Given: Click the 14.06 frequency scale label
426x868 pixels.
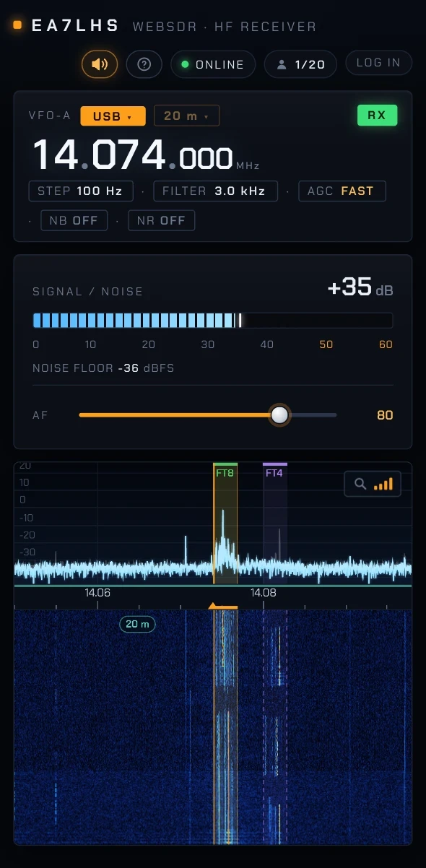Looking at the screenshot, I should [x=97, y=593].
